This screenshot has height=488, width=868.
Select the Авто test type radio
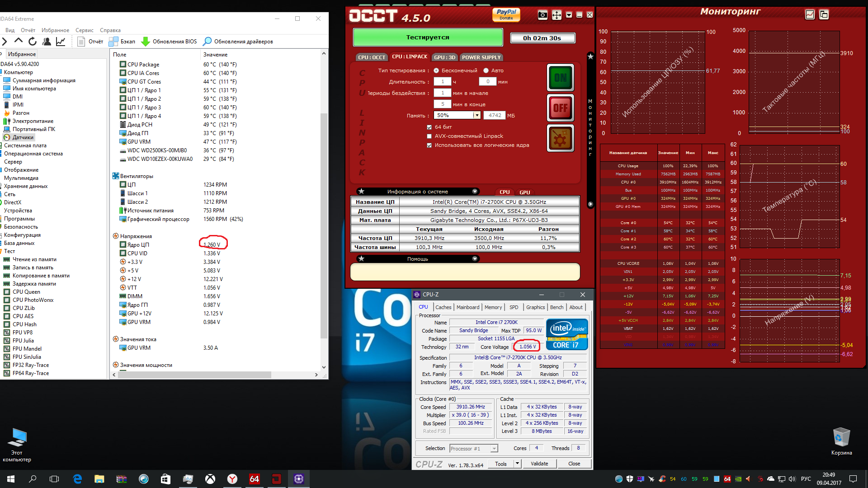coord(486,70)
